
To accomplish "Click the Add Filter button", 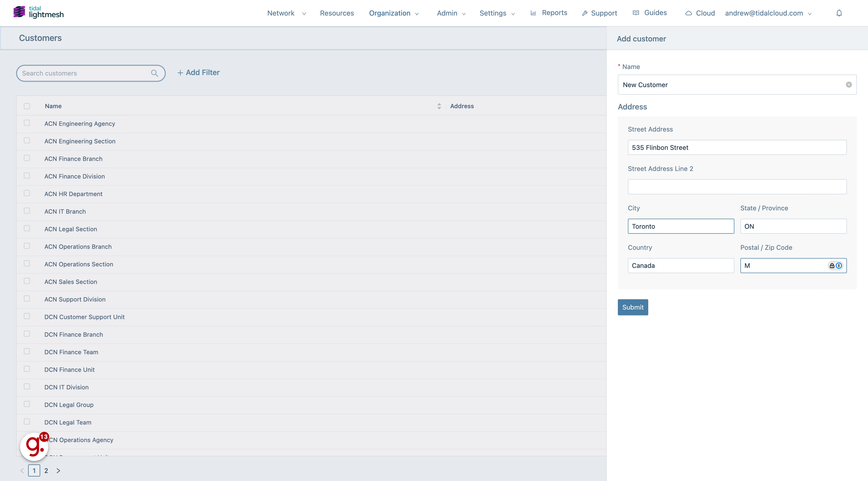I will pos(198,72).
